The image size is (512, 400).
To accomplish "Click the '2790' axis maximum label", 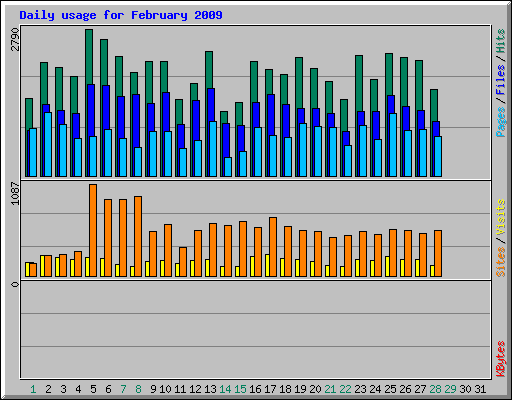I will (x=15, y=39).
